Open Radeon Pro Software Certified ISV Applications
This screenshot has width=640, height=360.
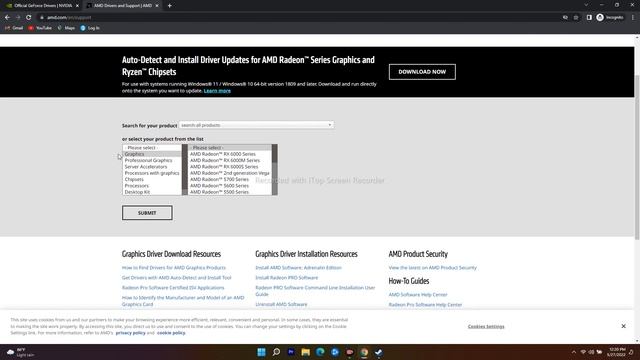pyautogui.click(x=173, y=288)
